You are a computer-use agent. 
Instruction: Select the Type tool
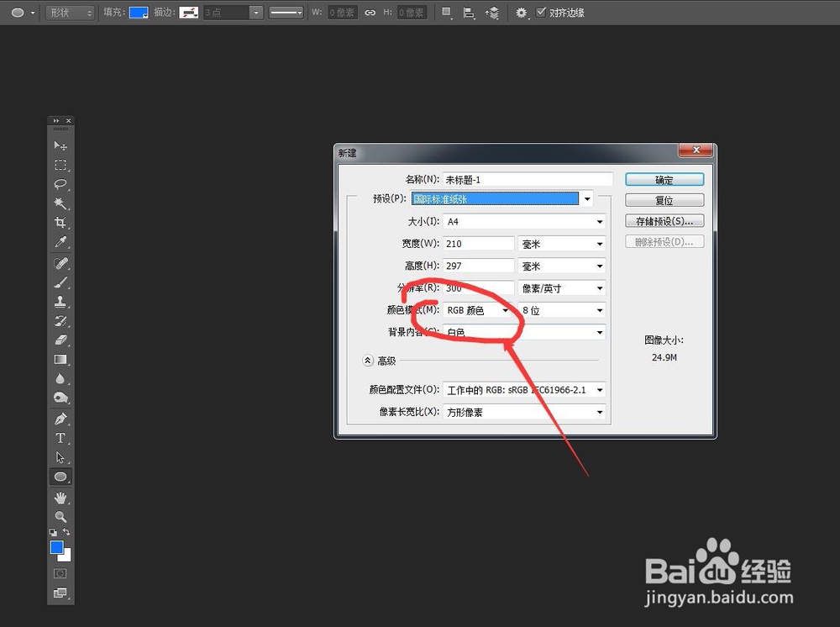click(60, 438)
